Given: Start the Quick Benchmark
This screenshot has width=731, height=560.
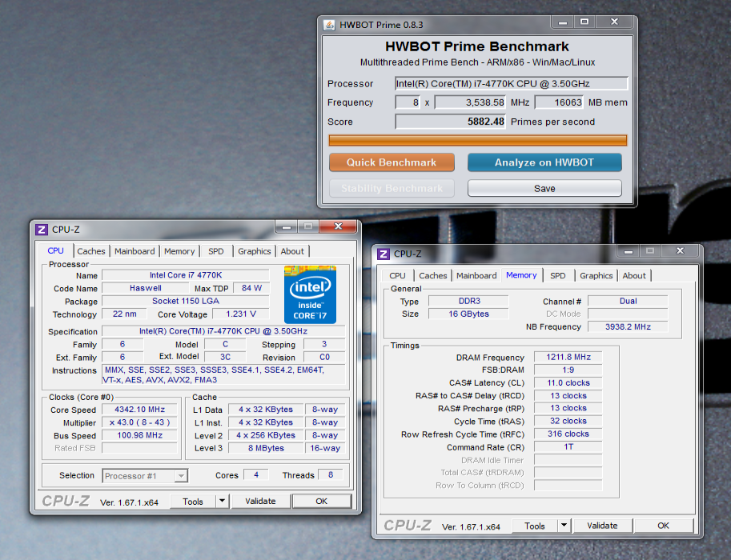Looking at the screenshot, I should coord(392,162).
